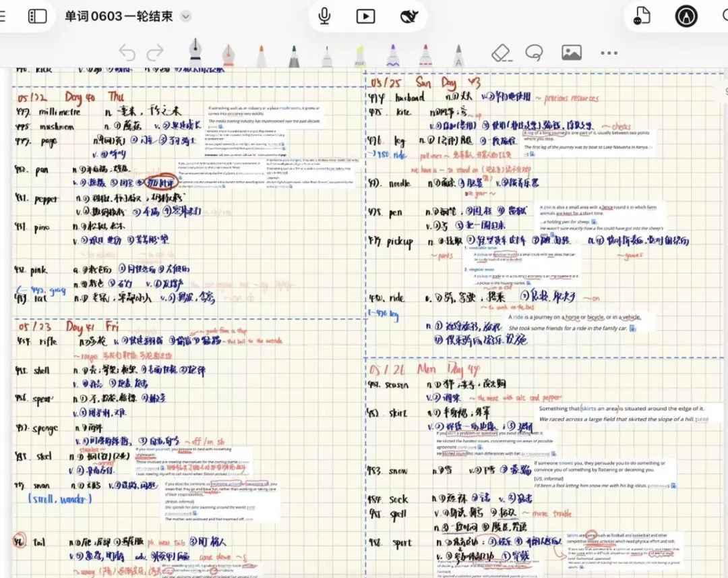Viewport: 728px width, 578px height.
Task: Tap the handwritten word 'snow'
Action: click(x=398, y=471)
